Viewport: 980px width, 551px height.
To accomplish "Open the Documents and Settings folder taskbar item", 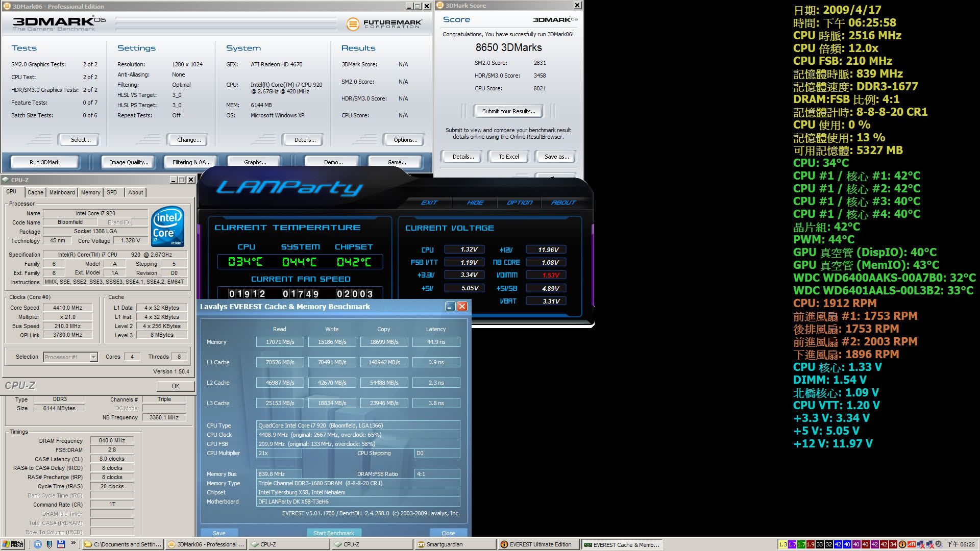I will click(122, 544).
